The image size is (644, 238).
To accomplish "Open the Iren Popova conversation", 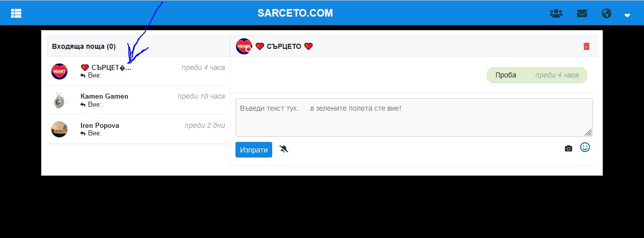I will [x=138, y=129].
